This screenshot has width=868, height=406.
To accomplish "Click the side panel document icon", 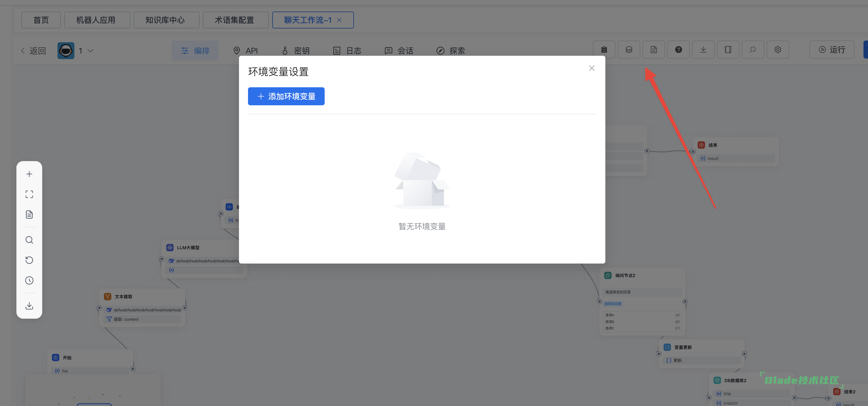I will (29, 215).
